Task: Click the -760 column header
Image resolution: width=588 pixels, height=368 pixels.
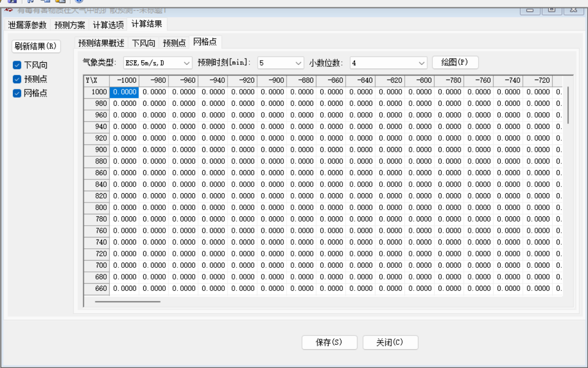Action: [479, 81]
